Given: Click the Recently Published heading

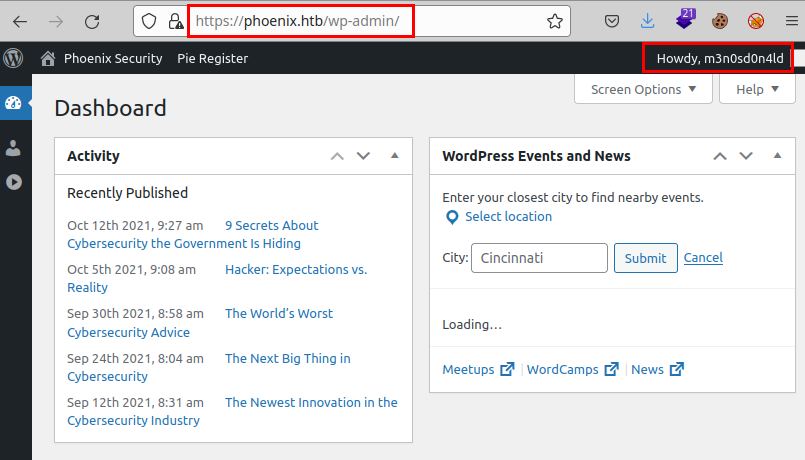Looking at the screenshot, I should click(127, 193).
